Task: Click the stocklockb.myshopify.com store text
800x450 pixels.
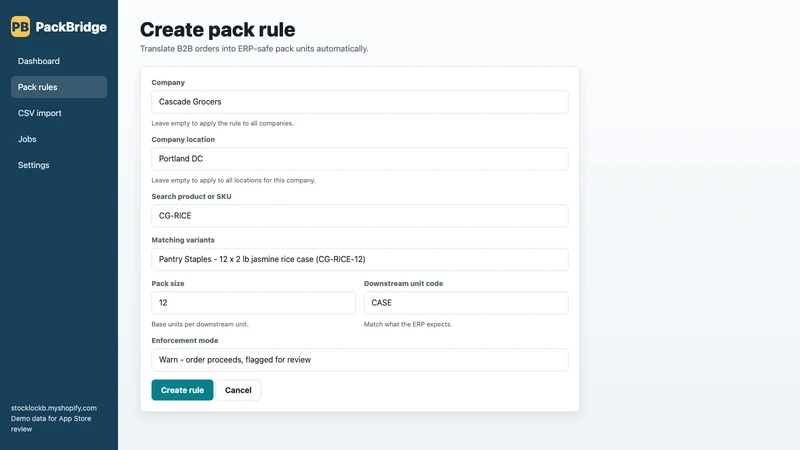Action: point(54,408)
